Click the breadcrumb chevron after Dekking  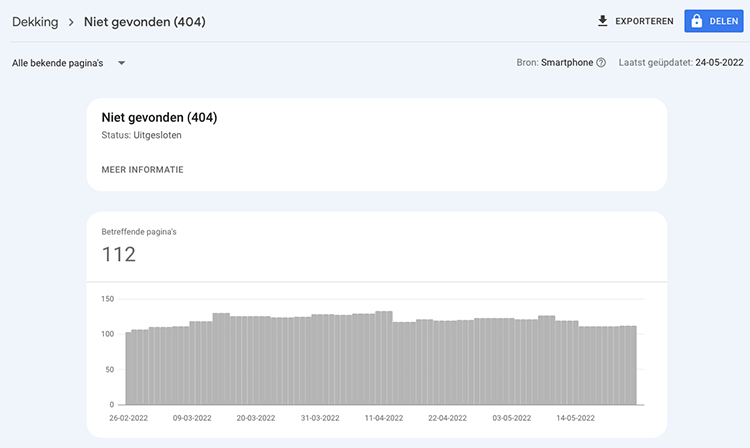point(71,22)
